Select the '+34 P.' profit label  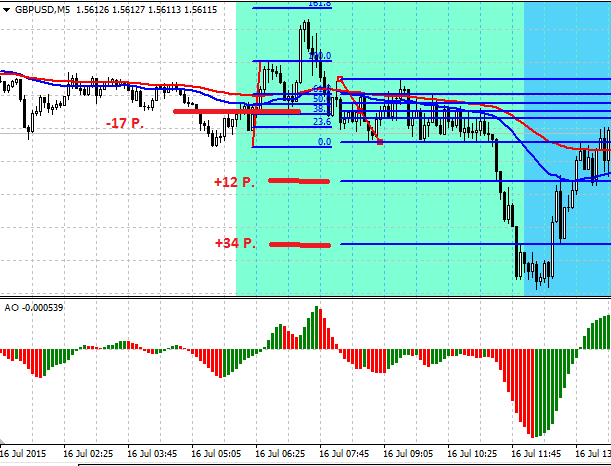pos(235,244)
